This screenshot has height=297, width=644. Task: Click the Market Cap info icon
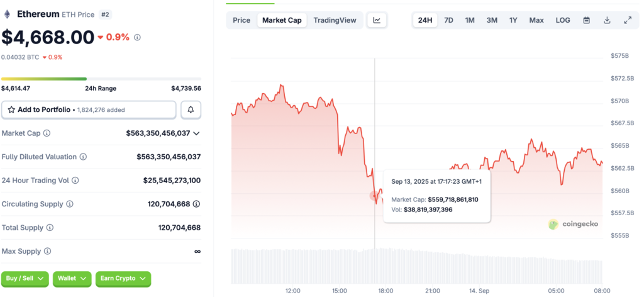(x=47, y=133)
